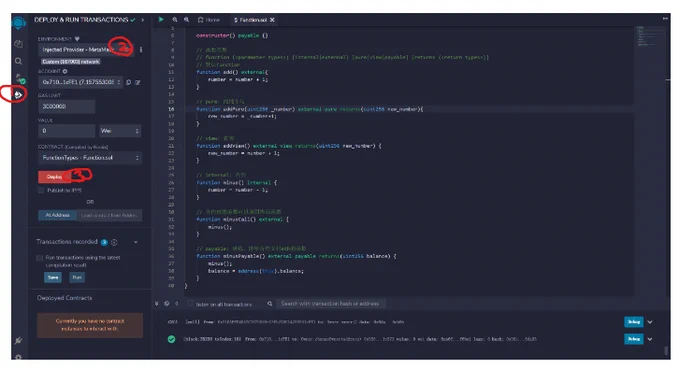Open the Injected Provider - MetaMask environment dropdown
The width and height of the screenshot is (680, 369).
point(86,49)
